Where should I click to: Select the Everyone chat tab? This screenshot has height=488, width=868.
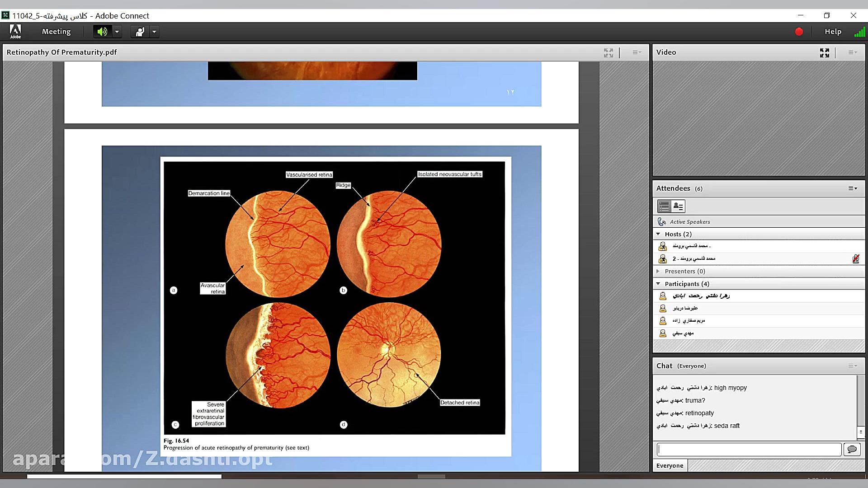click(x=670, y=465)
